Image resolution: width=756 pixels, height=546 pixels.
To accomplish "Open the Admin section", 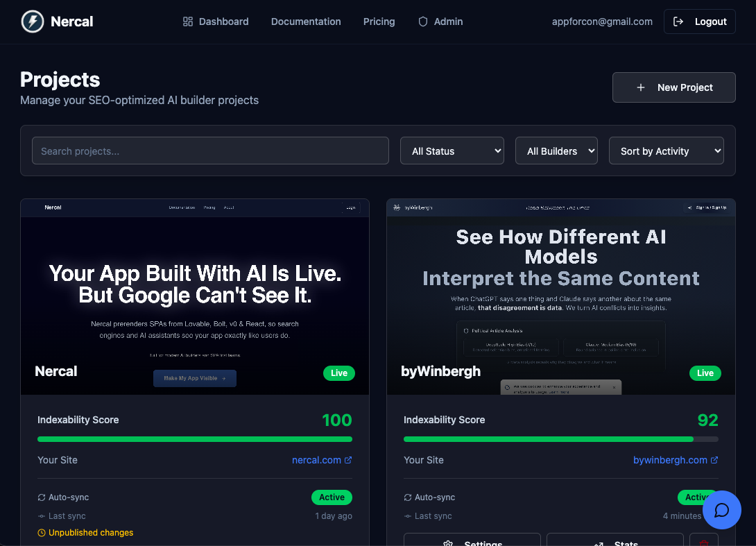I will click(x=440, y=22).
